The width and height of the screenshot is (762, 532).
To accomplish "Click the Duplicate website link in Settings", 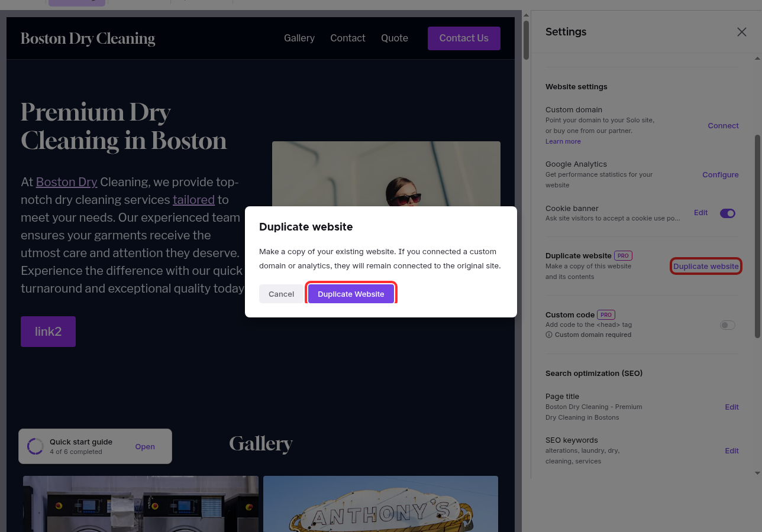I will pos(706,267).
